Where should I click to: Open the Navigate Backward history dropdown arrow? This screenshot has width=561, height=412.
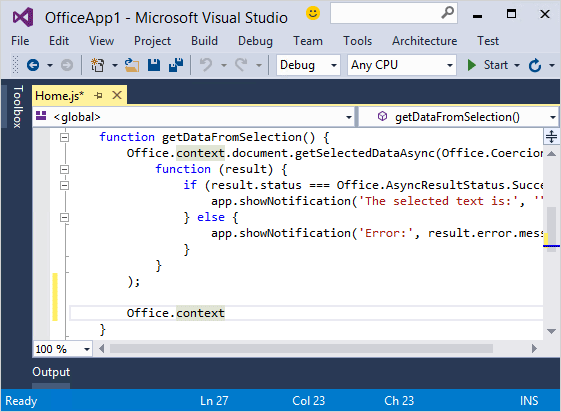coord(50,65)
